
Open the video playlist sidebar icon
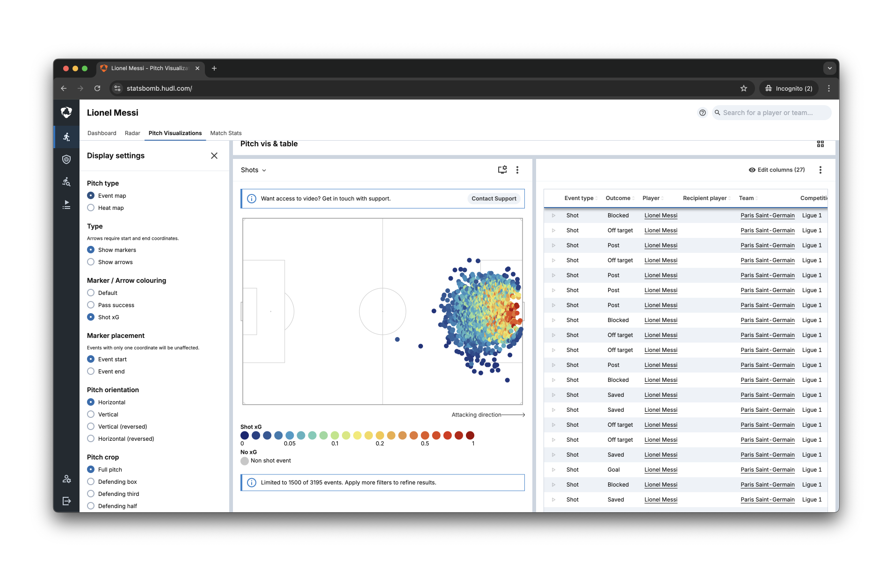tap(66, 204)
